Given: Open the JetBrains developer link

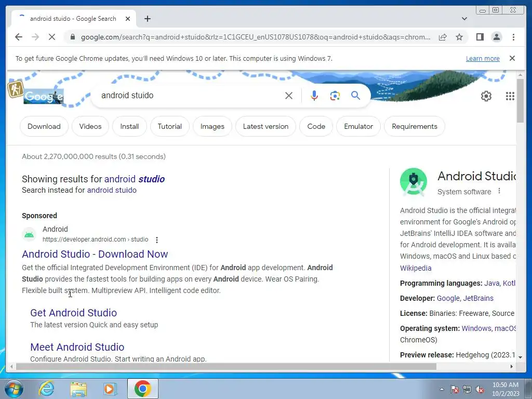Looking at the screenshot, I should [478, 298].
